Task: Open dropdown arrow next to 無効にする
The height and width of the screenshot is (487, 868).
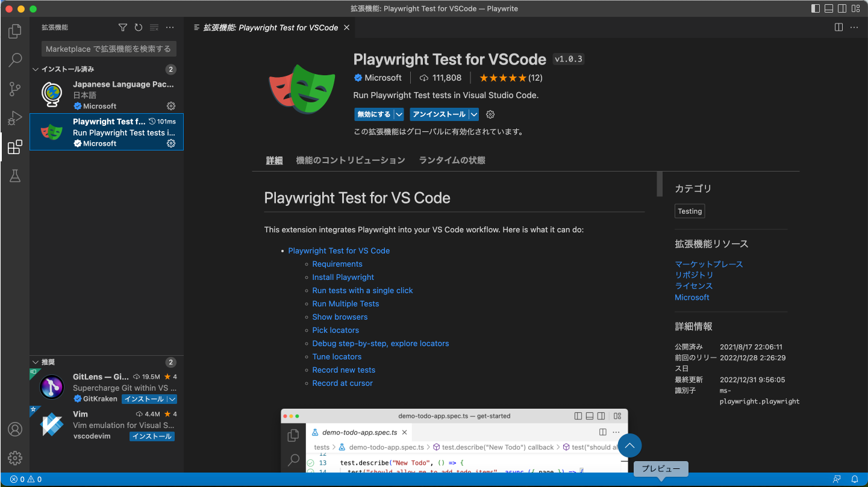Action: (399, 114)
